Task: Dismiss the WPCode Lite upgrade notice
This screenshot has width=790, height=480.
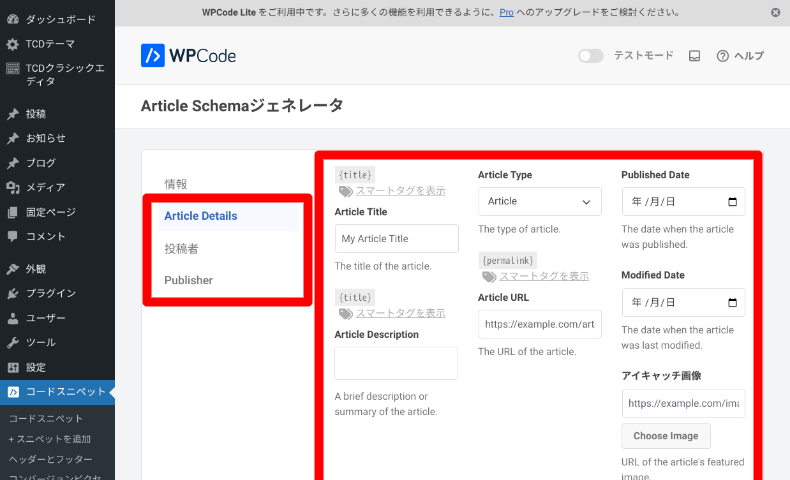Action: click(775, 13)
